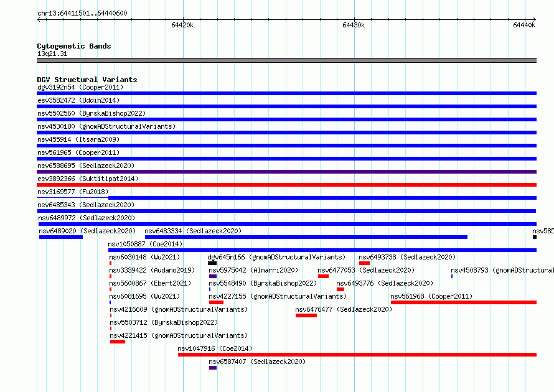Click the 64440k ruler tick label

(524, 25)
